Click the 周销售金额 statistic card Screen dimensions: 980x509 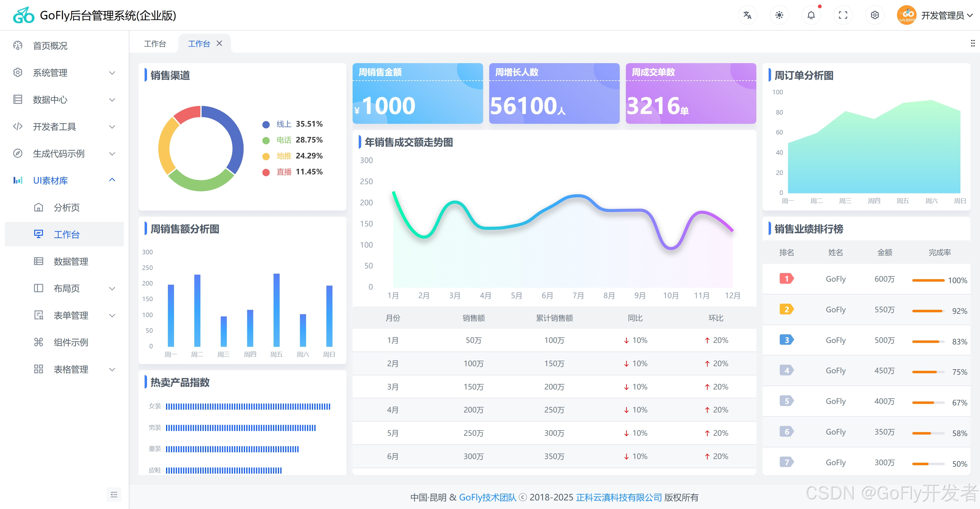coord(417,93)
